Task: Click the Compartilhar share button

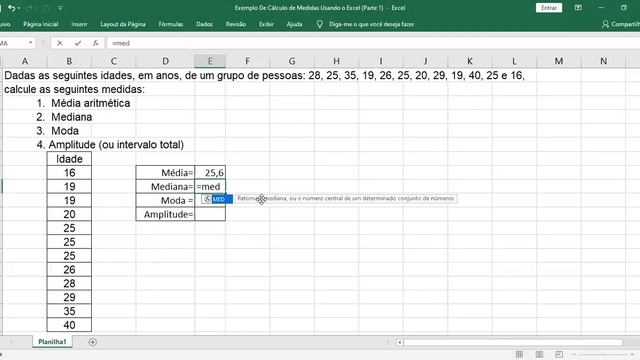Action: [620, 24]
